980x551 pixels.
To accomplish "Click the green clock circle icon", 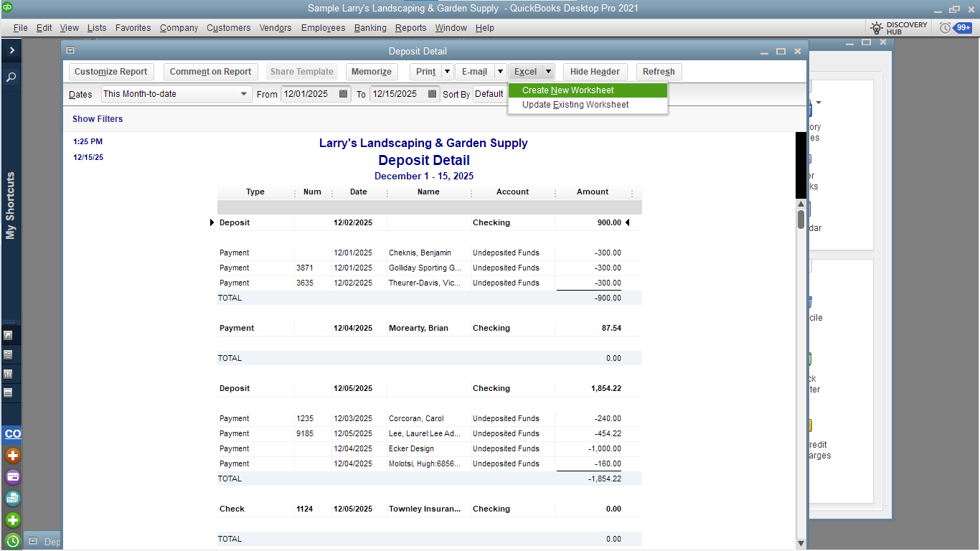I will click(x=13, y=541).
